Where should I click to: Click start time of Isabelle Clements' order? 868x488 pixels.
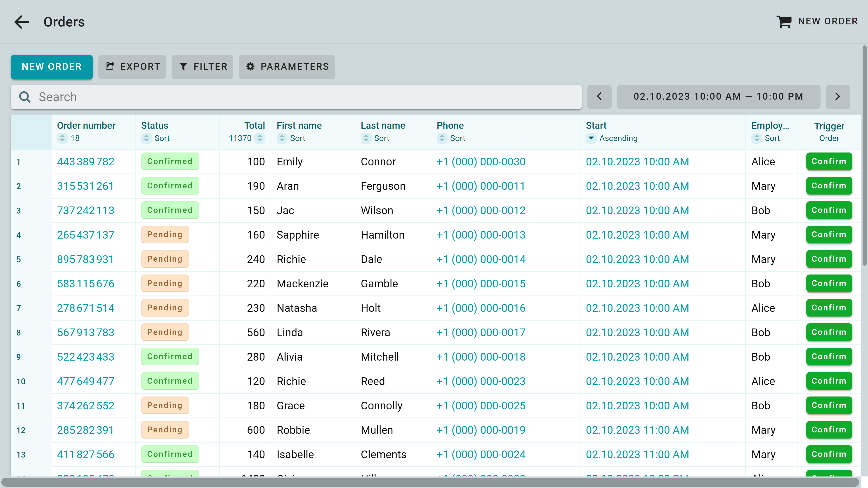coord(637,454)
